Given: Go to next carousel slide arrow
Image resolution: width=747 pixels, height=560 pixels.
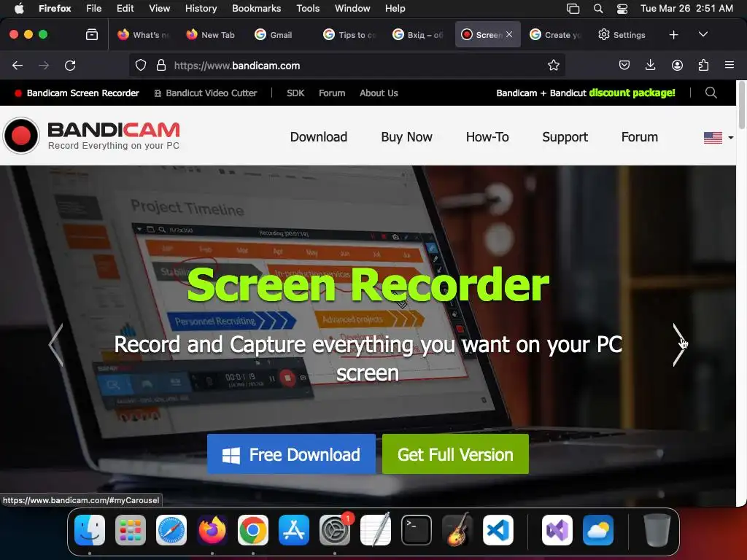Looking at the screenshot, I should coord(679,345).
